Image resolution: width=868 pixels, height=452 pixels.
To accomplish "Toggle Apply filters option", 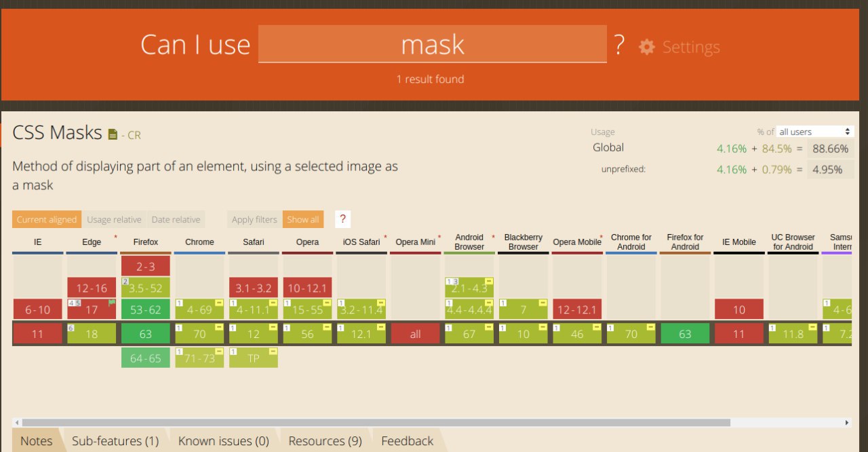I will pyautogui.click(x=254, y=219).
